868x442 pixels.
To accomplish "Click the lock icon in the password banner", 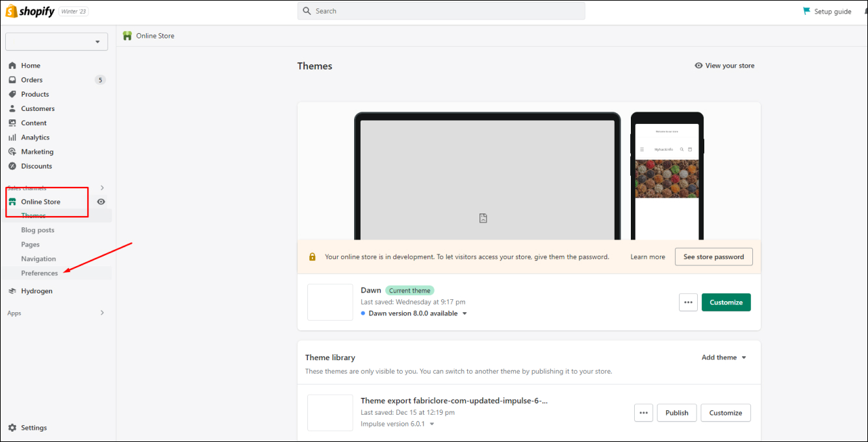I will click(313, 257).
